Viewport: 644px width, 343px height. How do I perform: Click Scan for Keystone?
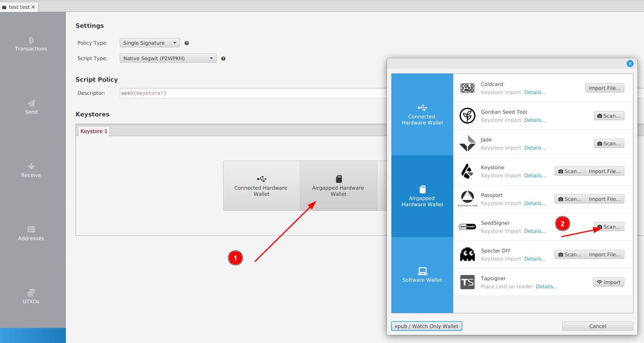click(570, 171)
